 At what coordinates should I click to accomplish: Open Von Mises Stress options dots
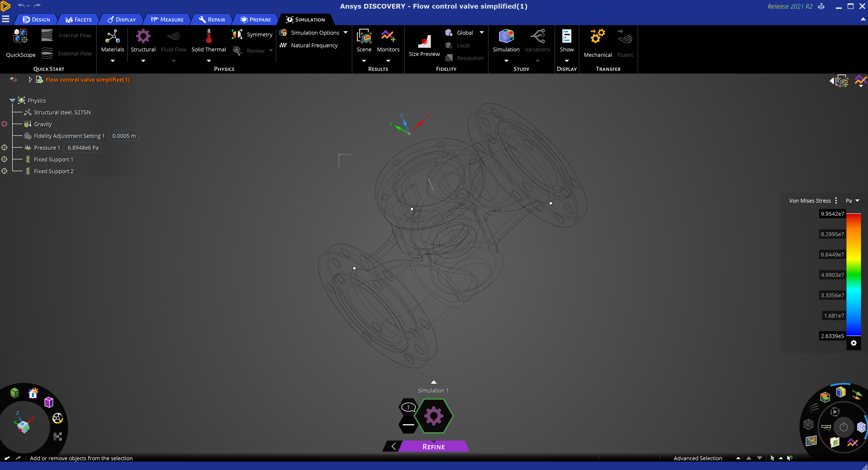pyautogui.click(x=836, y=201)
